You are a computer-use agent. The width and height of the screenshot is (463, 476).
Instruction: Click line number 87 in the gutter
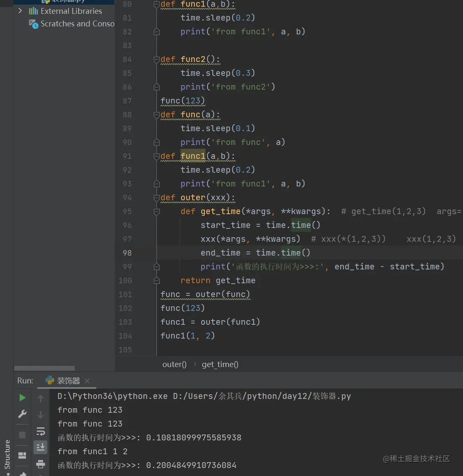tap(127, 101)
